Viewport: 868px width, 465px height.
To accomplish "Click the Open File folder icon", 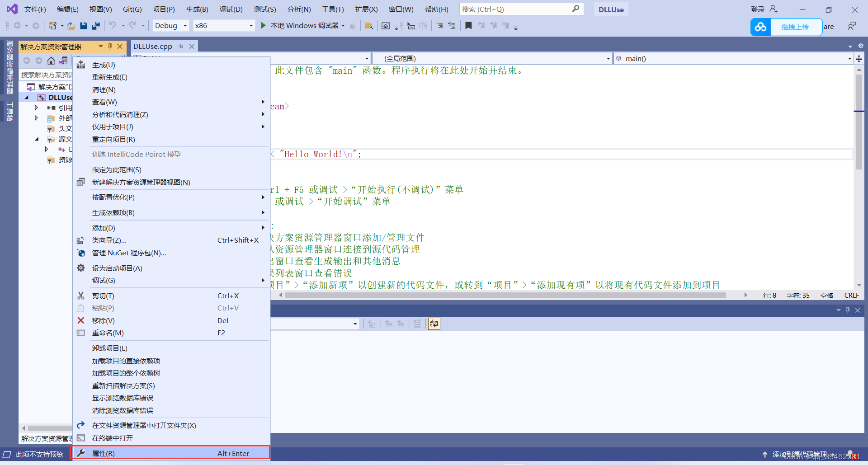I will [71, 26].
